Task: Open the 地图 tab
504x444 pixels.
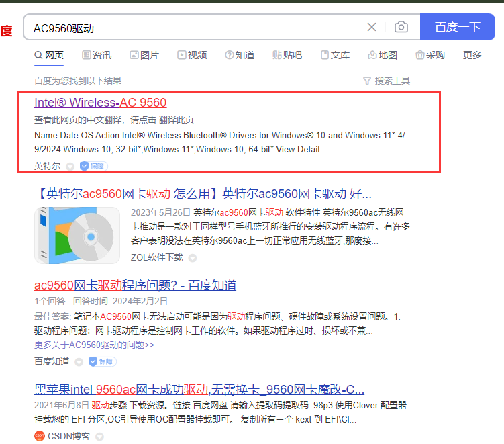Action: (x=383, y=55)
